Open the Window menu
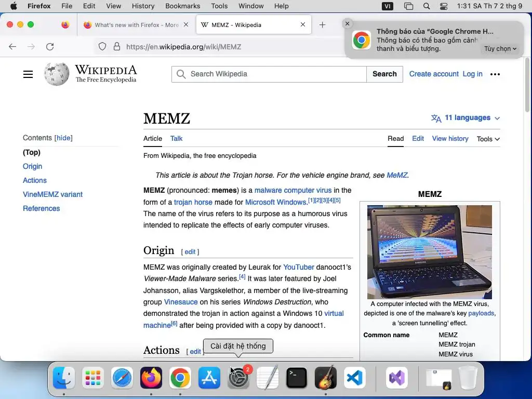This screenshot has width=532, height=399. [x=251, y=6]
